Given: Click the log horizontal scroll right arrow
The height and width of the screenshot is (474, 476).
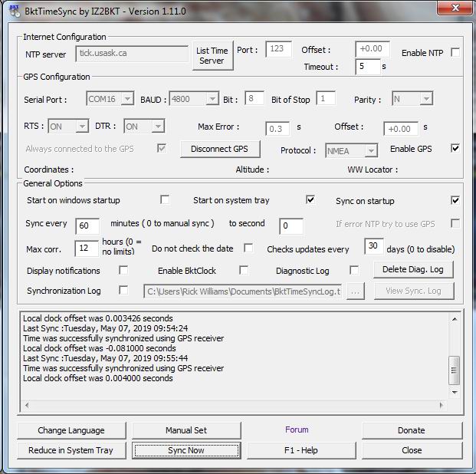Looking at the screenshot, I should coord(442,405).
